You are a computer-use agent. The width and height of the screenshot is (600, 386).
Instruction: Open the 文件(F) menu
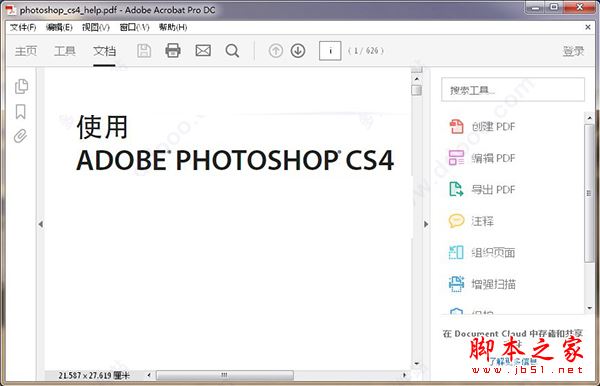(23, 27)
